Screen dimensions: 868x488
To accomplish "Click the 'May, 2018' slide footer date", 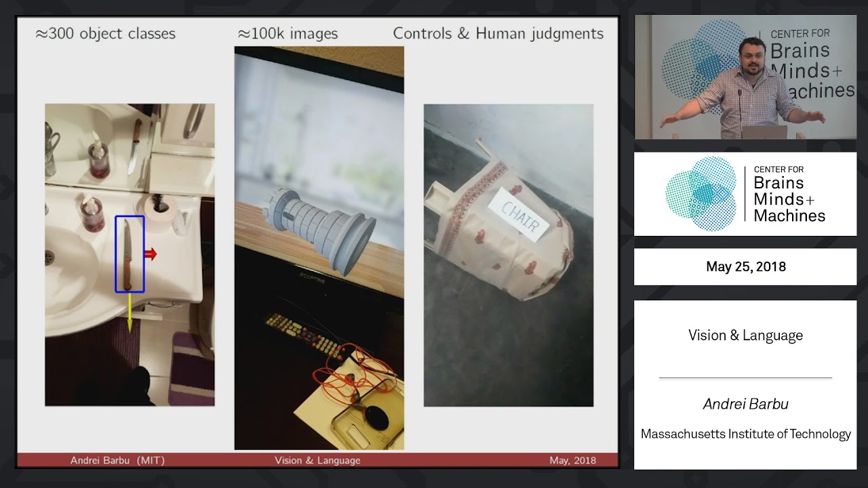I will point(573,460).
